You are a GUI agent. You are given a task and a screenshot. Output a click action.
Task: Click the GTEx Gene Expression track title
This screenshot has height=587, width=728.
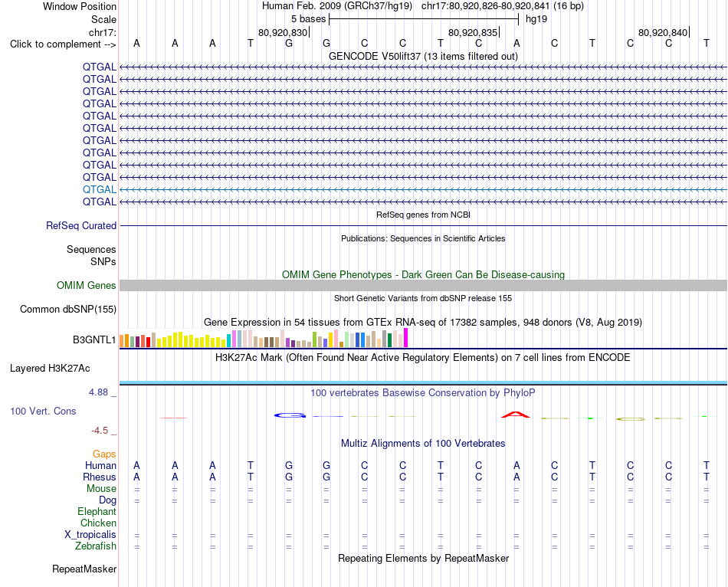423,323
